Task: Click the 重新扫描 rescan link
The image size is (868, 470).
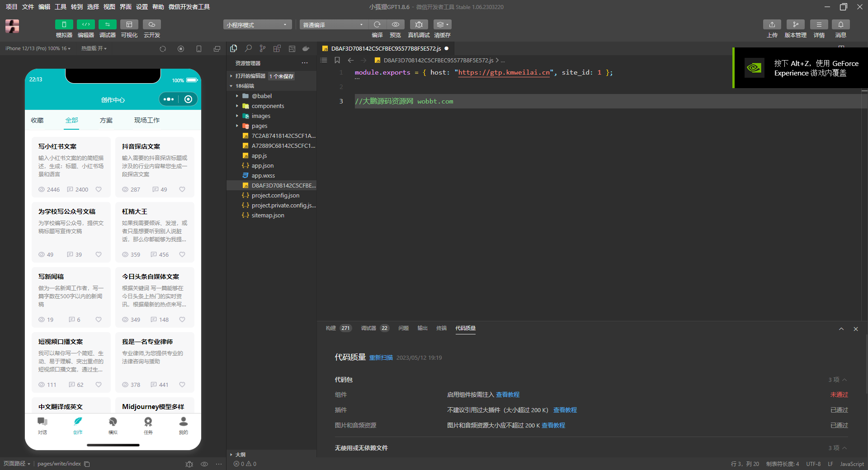Action: pos(381,358)
